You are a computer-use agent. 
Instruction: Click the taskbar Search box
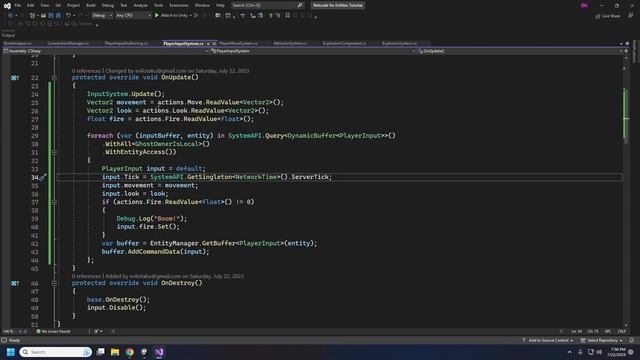(x=56, y=352)
